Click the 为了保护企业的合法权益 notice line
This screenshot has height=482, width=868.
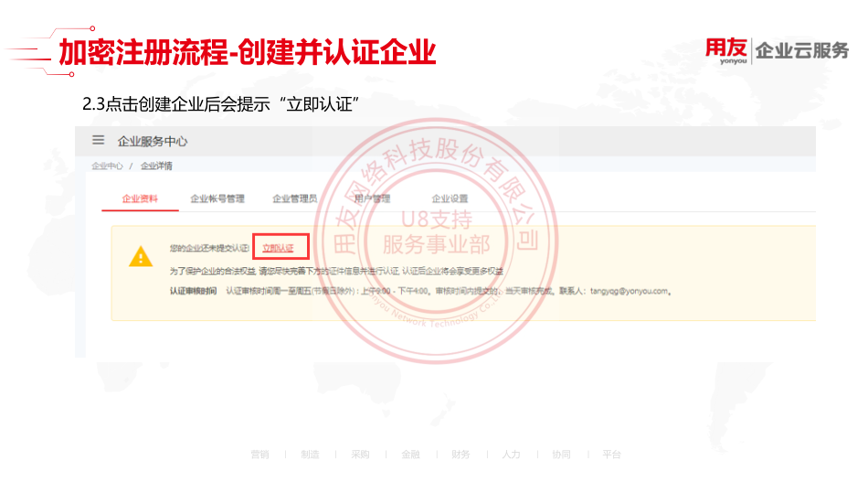click(x=336, y=271)
